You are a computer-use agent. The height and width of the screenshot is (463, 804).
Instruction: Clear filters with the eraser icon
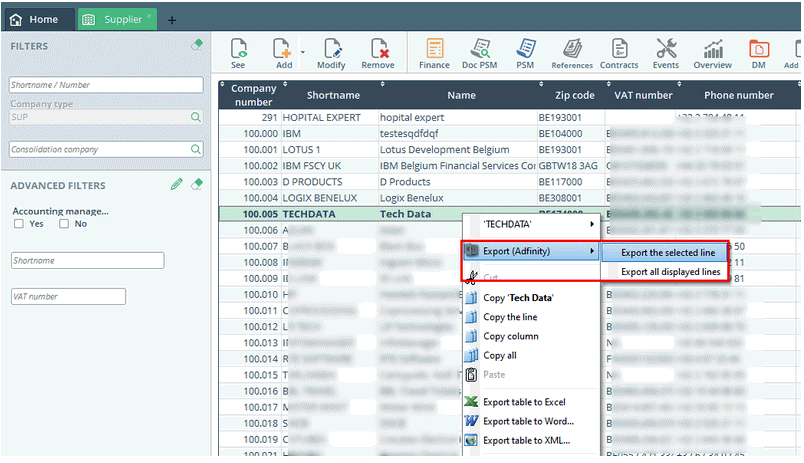pos(197,45)
